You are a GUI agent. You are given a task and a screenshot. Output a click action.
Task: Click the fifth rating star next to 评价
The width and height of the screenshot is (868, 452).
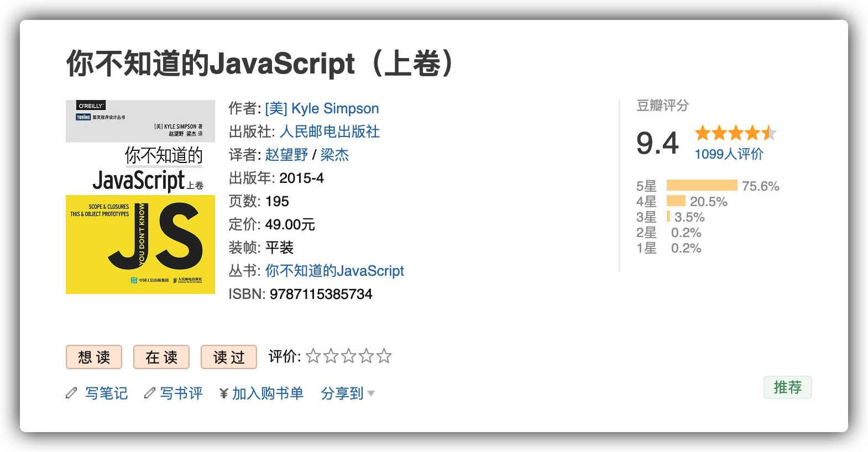(384, 356)
